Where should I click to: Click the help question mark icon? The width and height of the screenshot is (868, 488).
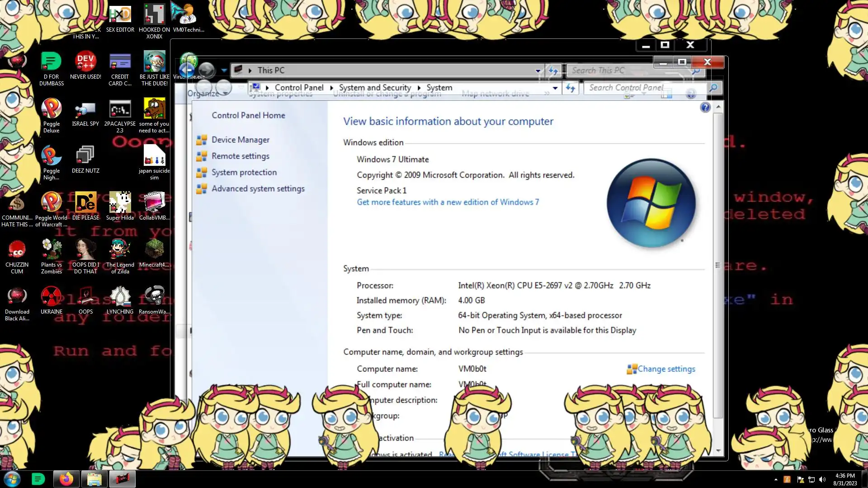705,108
